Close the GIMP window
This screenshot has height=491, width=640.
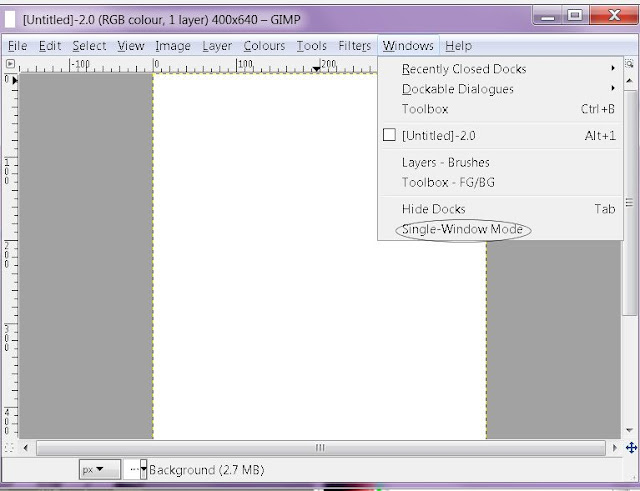(613, 16)
